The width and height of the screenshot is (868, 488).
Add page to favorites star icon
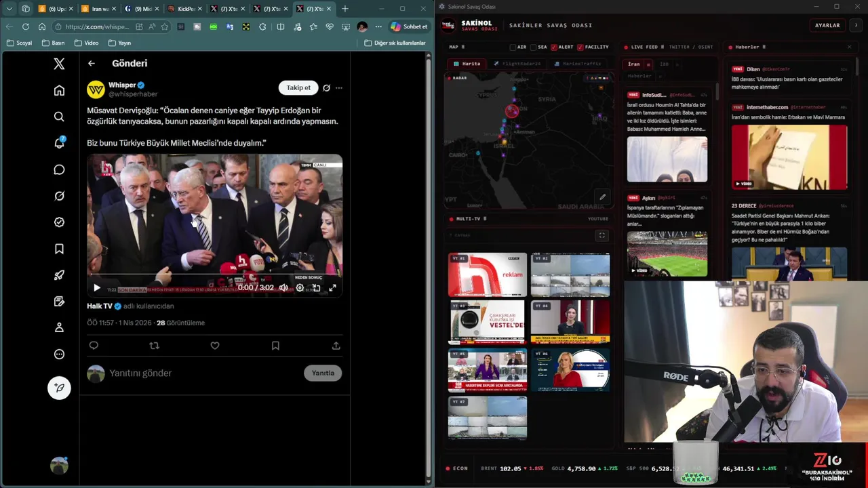[165, 26]
